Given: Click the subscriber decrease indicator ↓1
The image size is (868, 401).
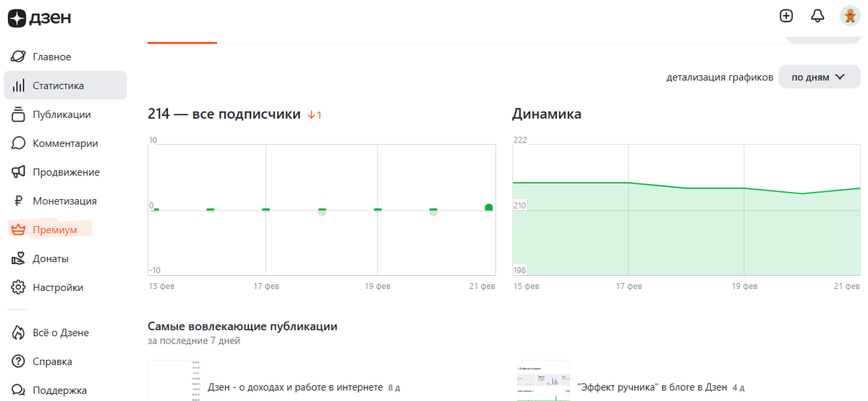Looking at the screenshot, I should (315, 114).
